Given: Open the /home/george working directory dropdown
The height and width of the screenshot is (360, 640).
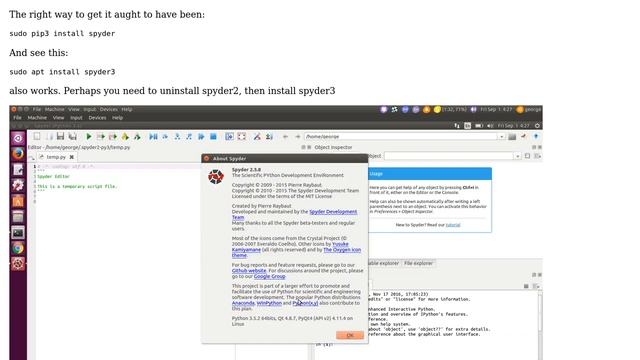Looking at the screenshot, I should [502, 137].
